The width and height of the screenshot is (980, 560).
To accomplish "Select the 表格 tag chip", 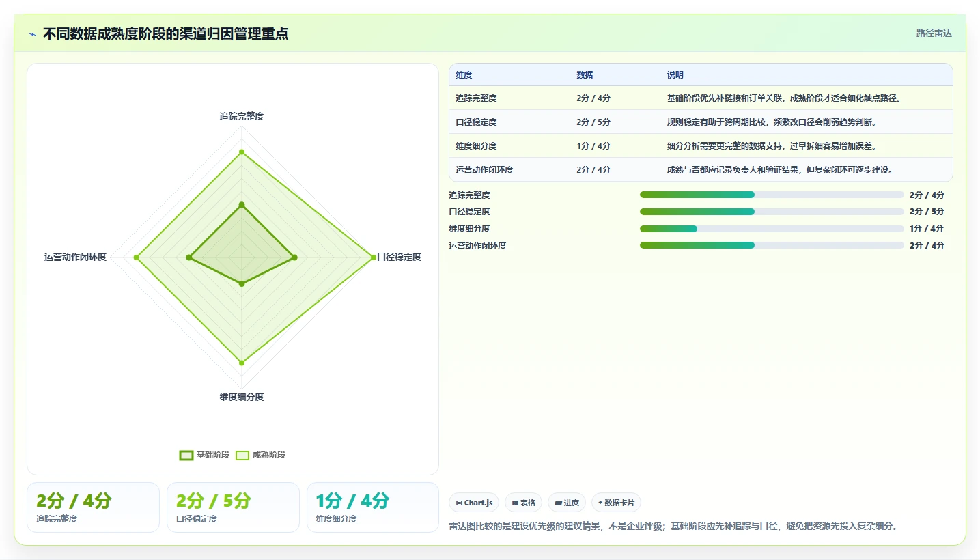I will 523,503.
